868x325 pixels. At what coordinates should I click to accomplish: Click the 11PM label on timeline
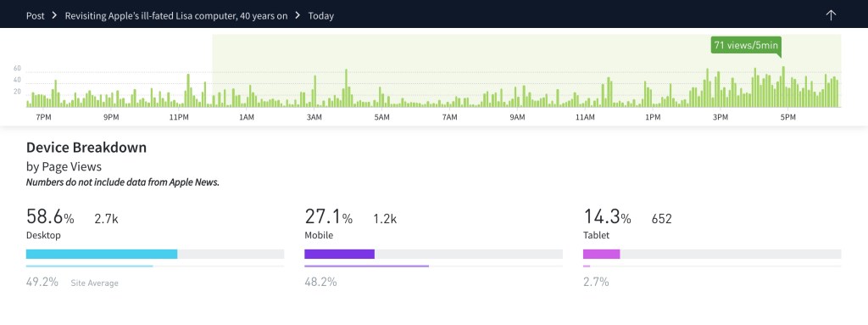pos(179,118)
